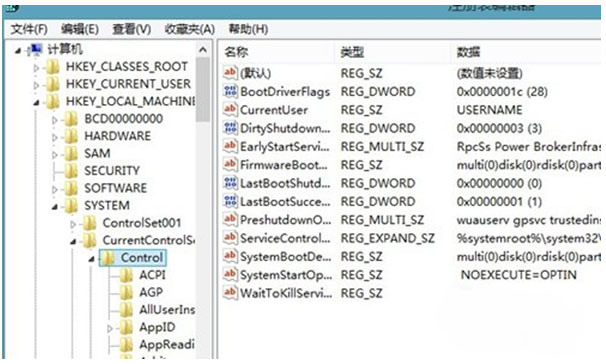Expand ControlSet001 key arrow
The width and height of the screenshot is (606, 364).
pyautogui.click(x=73, y=224)
